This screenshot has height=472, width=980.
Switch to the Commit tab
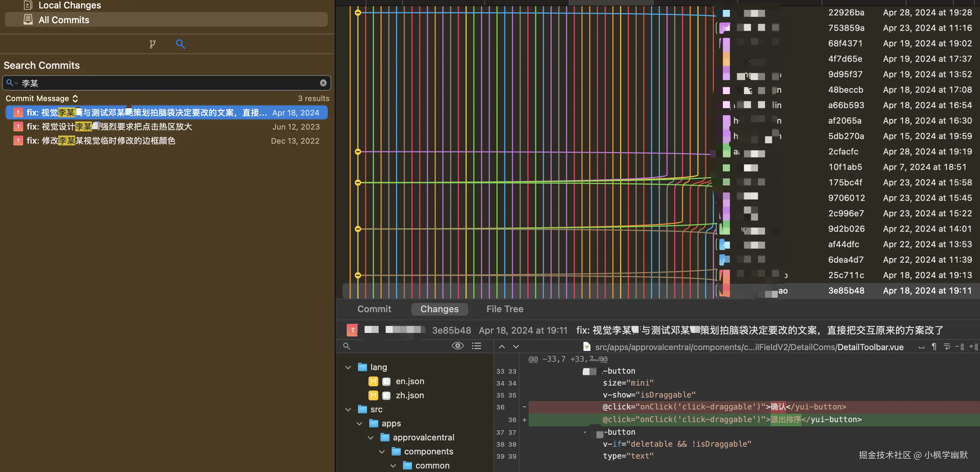click(374, 309)
